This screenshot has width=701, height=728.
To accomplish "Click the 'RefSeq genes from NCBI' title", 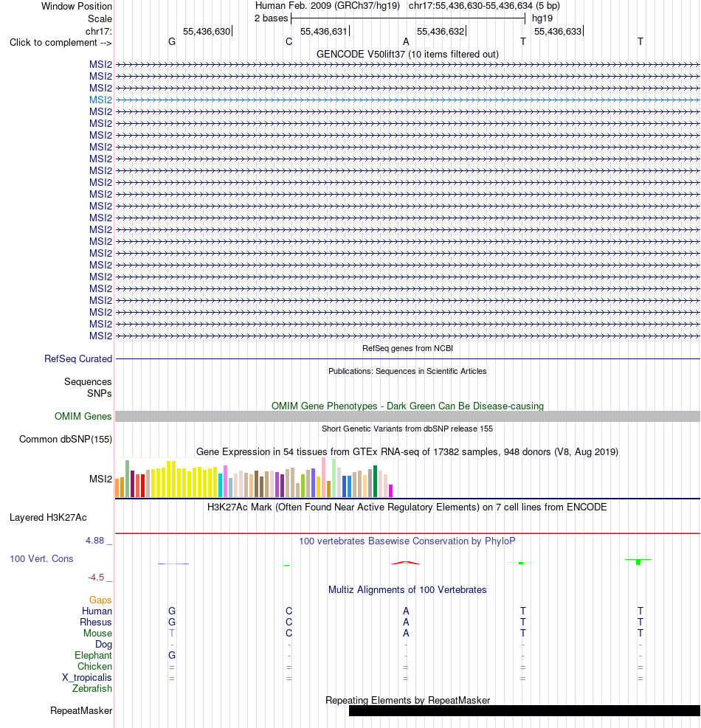I will pos(407,348).
